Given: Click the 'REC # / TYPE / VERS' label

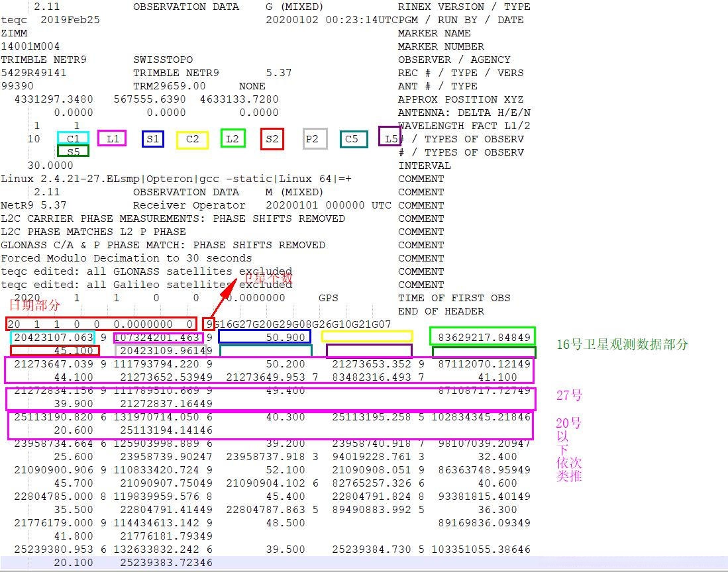Looking at the screenshot, I should click(460, 73).
